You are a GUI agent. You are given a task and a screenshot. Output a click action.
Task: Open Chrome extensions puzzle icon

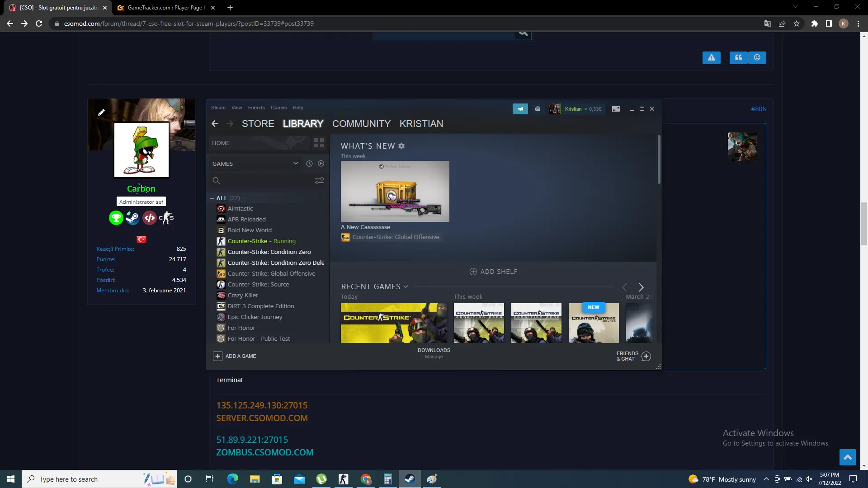tap(815, 23)
